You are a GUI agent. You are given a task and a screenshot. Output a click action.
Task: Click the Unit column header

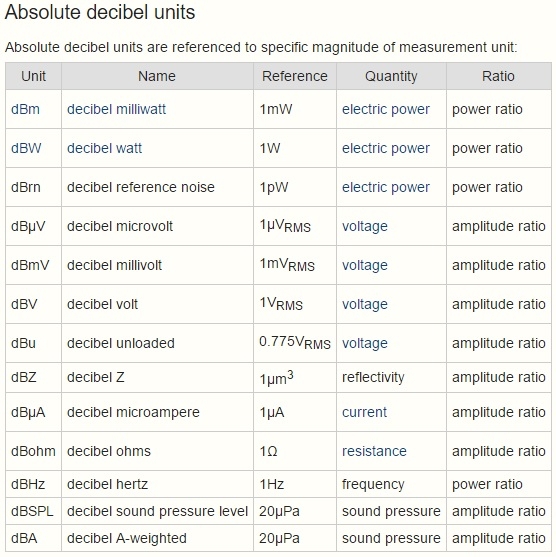(33, 76)
